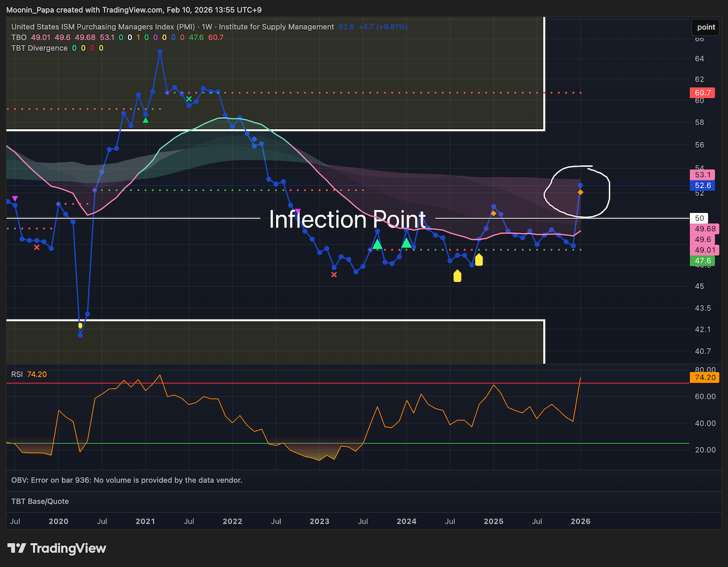Click the "43.5" price scale tick
The image size is (728, 567).
click(703, 308)
